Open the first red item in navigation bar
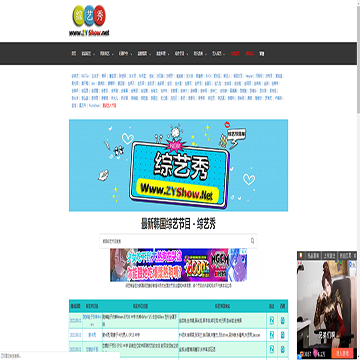 235,53
